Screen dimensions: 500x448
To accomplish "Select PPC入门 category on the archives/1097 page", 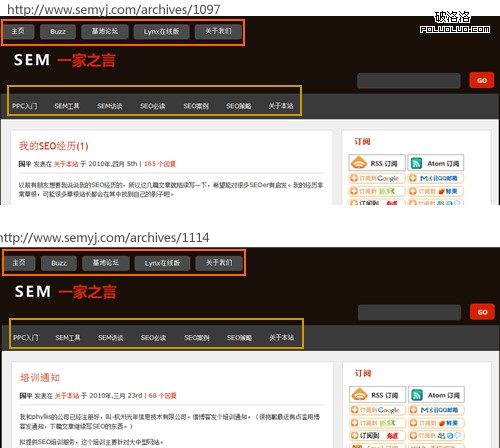I will pos(25,106).
